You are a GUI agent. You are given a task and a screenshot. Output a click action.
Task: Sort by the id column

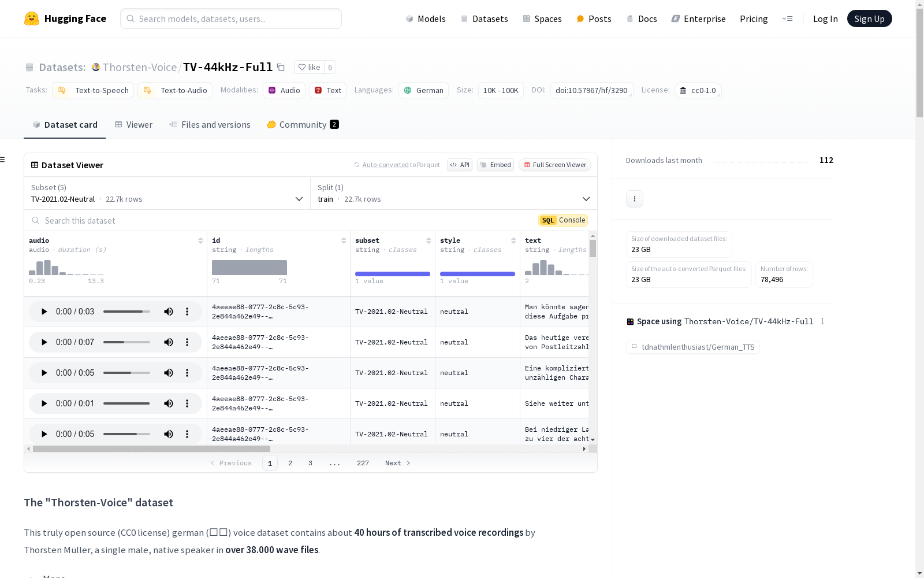[x=344, y=240]
